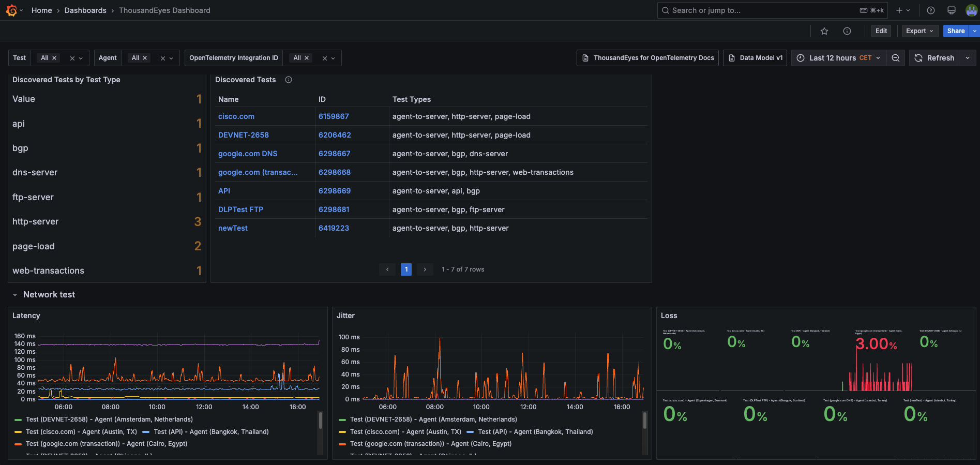This screenshot has width=980, height=465.
Task: Click the Share button
Action: pos(956,31)
